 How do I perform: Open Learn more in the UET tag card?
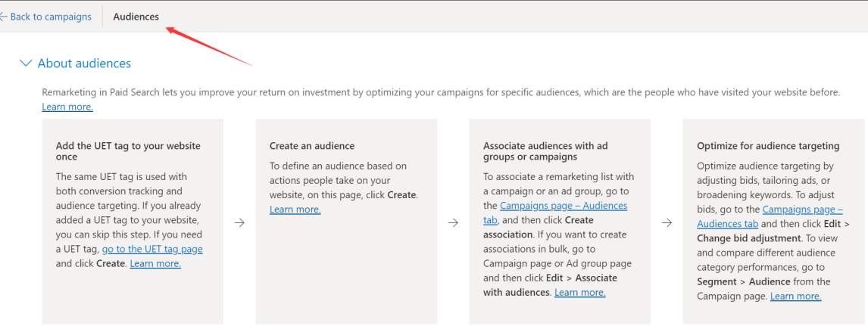155,263
